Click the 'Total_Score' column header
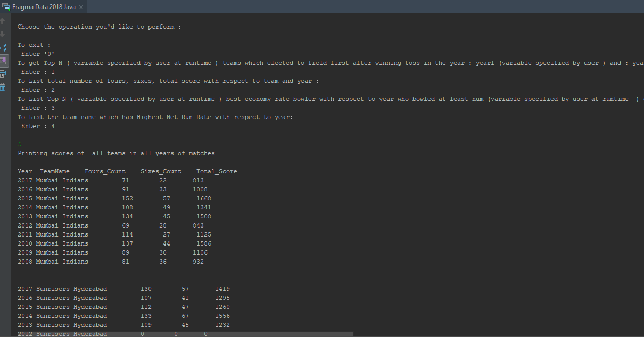 [217, 171]
